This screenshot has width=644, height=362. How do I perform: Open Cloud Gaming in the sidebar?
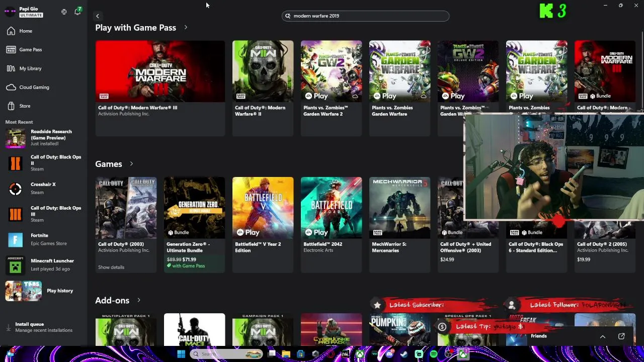[x=44, y=87]
